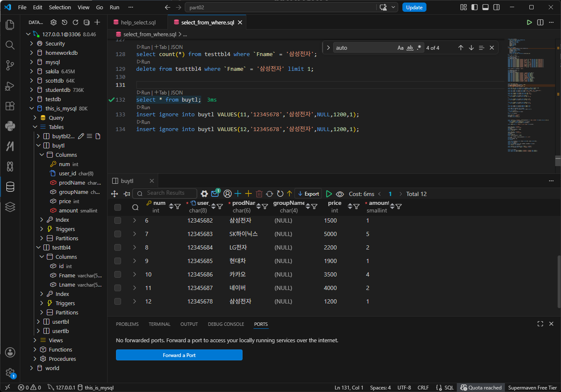Screen dimensions: 561x392
Task: Open Accounts icon in activity bar
Action: pos(10,352)
